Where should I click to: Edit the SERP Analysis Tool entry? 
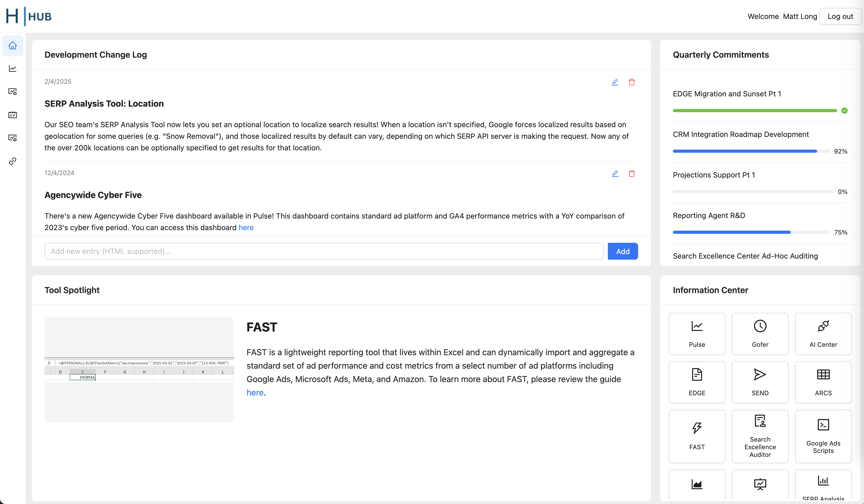[x=615, y=82]
